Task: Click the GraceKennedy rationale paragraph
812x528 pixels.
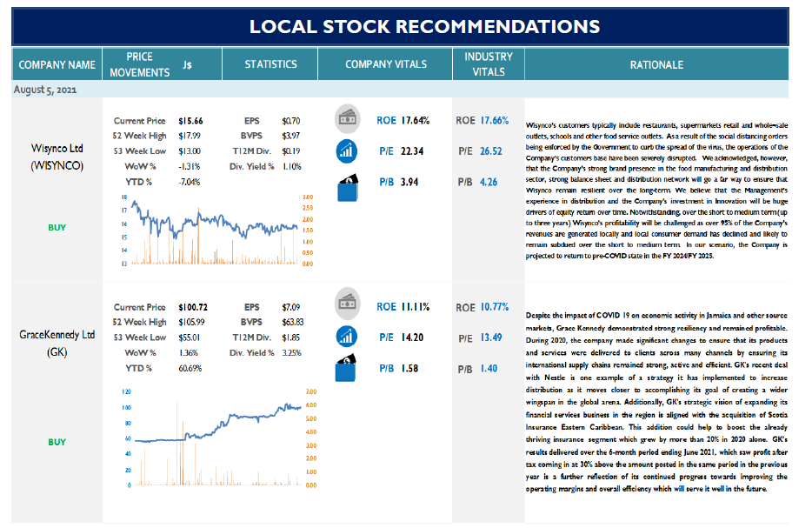Action: coord(656,402)
